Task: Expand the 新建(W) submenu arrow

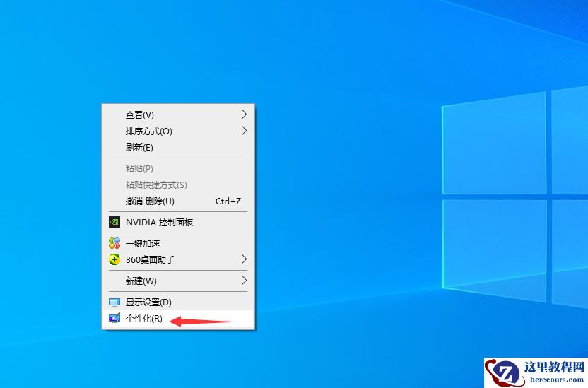Action: coord(244,281)
